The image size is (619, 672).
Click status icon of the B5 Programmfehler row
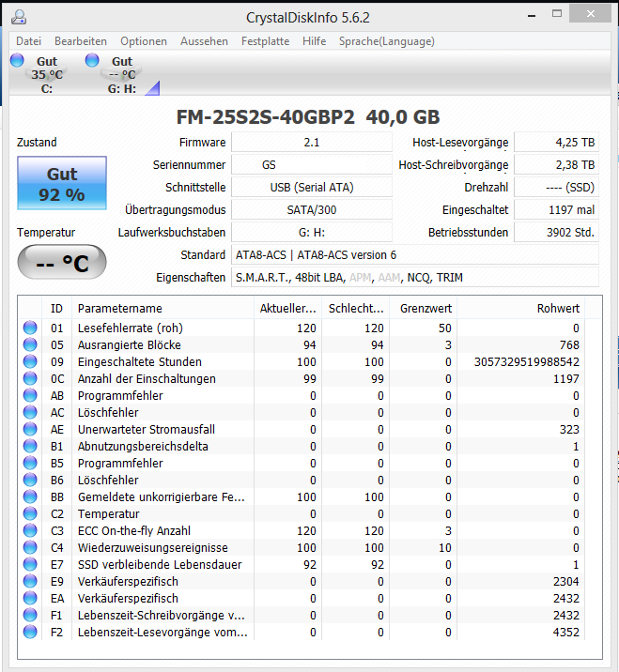pos(30,463)
